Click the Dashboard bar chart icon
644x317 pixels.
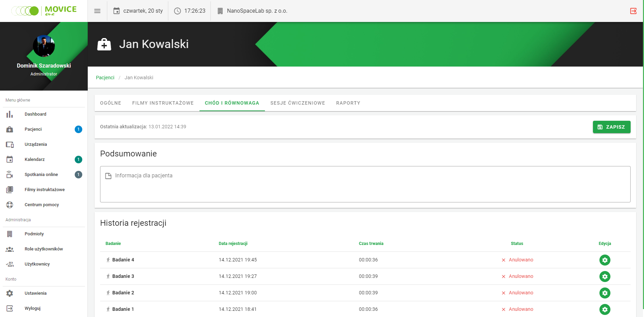point(10,114)
